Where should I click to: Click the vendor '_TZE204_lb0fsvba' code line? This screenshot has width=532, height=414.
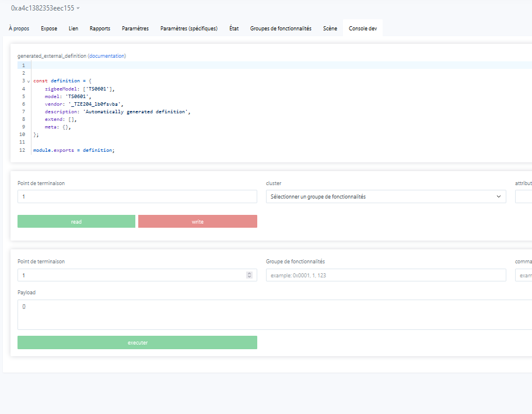pos(84,104)
